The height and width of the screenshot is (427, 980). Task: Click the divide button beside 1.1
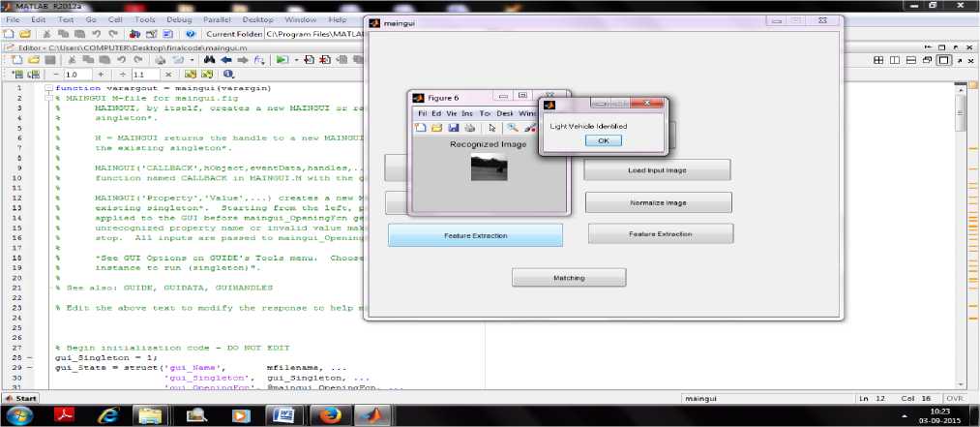123,75
